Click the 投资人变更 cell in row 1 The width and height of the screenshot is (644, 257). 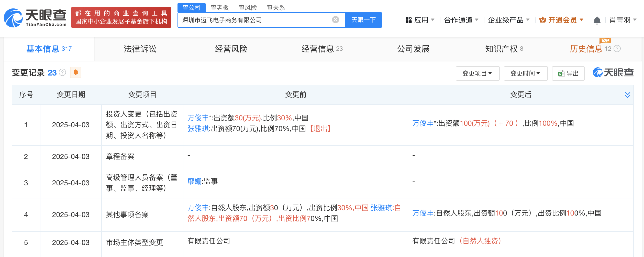tap(142, 125)
